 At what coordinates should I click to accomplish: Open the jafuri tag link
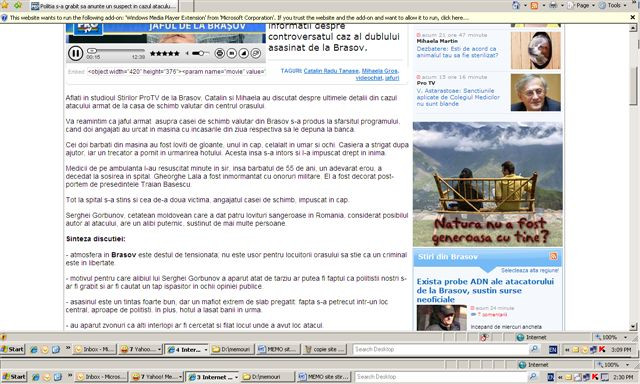(x=392, y=78)
